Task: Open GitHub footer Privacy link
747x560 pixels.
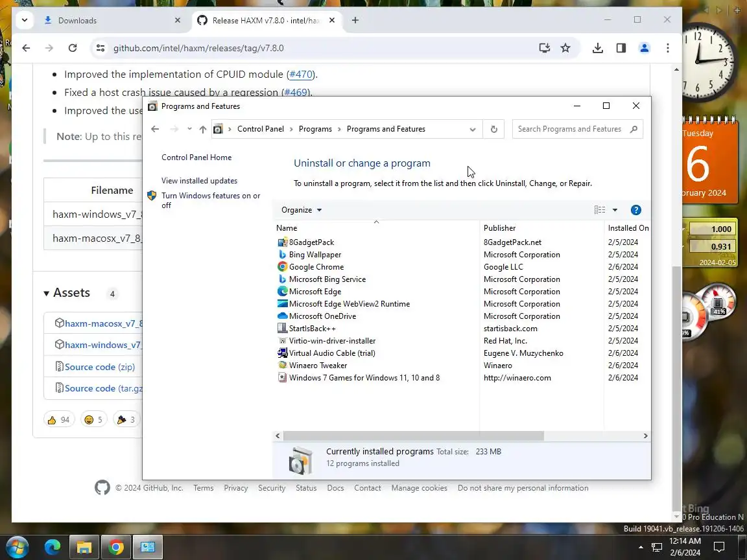Action: tap(236, 488)
